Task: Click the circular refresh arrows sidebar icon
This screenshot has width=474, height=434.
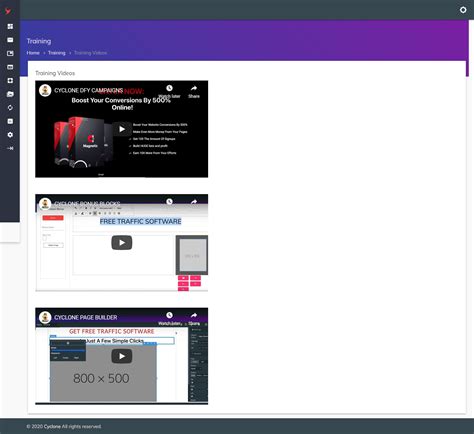Action: [x=10, y=108]
